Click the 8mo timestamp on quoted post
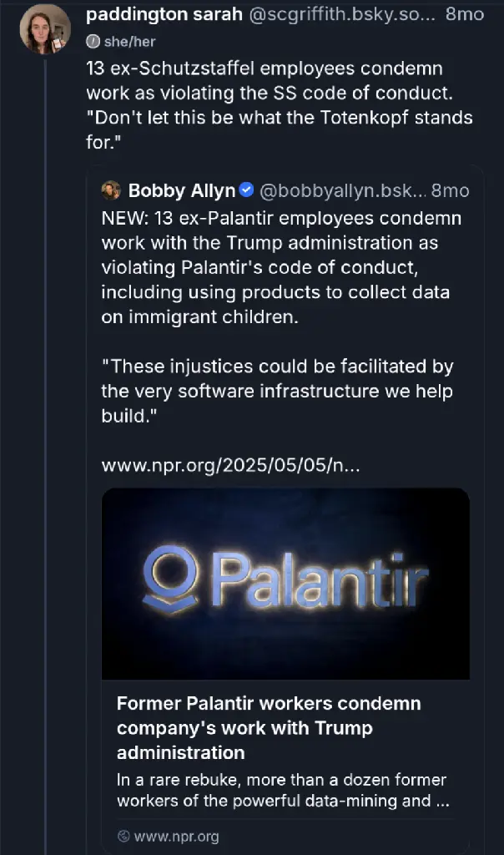The height and width of the screenshot is (855, 504). [450, 190]
